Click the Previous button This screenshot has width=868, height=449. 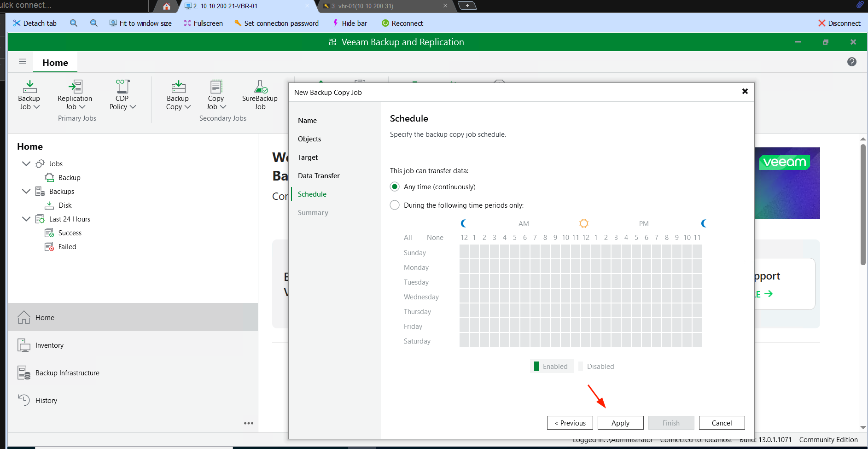[570, 423]
